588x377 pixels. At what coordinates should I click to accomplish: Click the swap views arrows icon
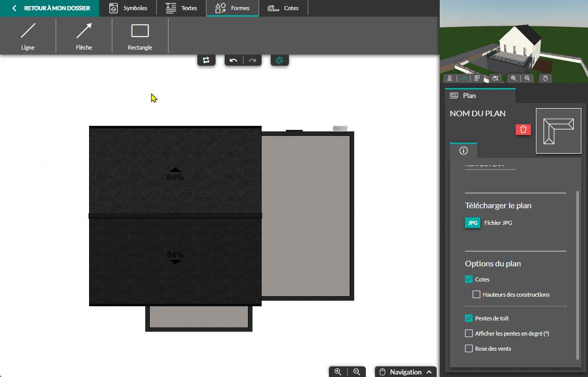[x=206, y=61]
